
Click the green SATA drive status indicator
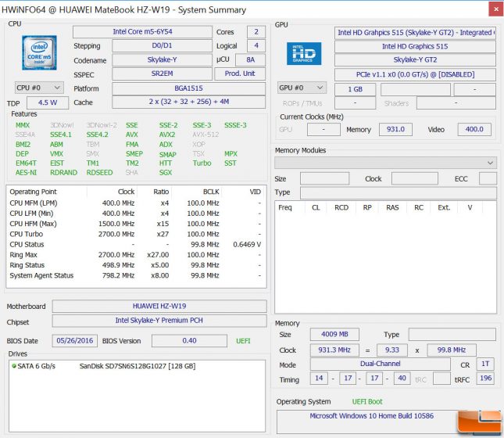click(14, 365)
